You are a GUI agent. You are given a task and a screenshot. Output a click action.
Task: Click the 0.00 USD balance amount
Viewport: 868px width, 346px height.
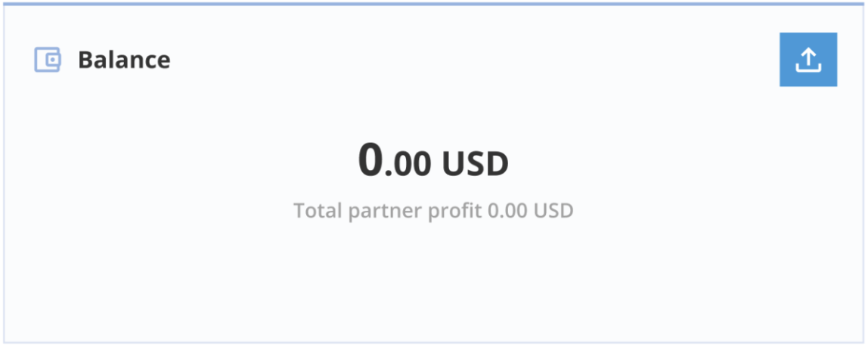[433, 160]
